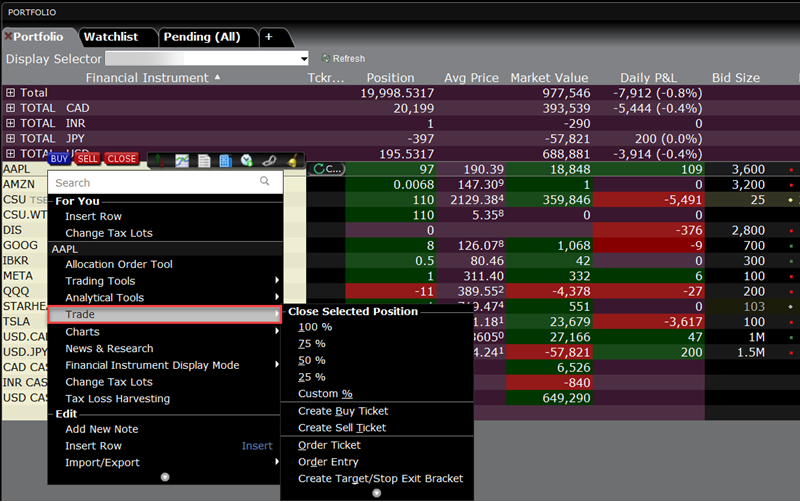
Task: Expand the TOTAL CAD row
Action: pyautogui.click(x=10, y=108)
